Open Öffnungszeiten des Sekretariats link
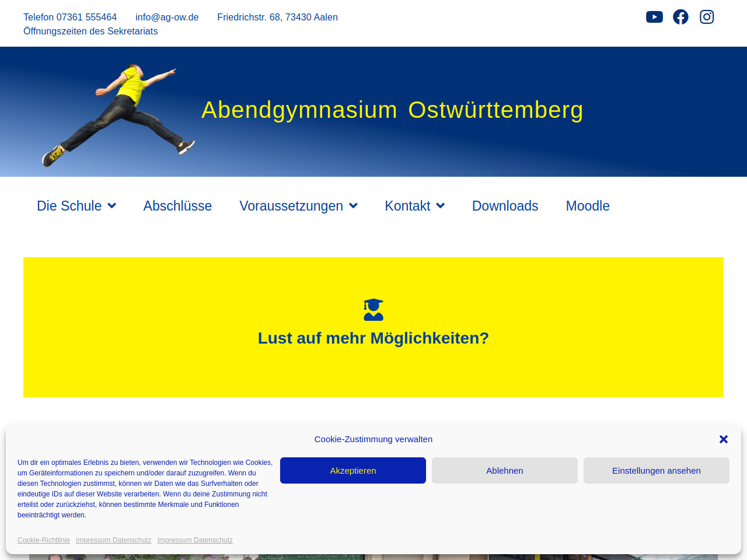 pyautogui.click(x=90, y=32)
